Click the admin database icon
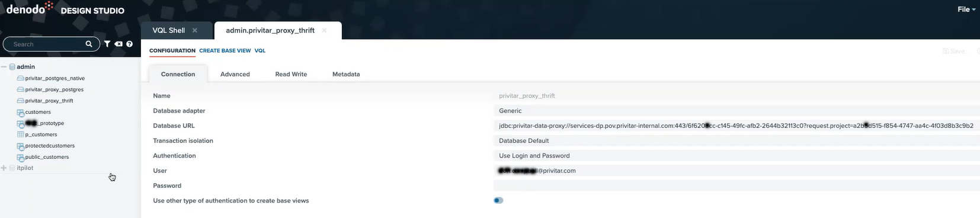980x218 pixels. tap(12, 67)
